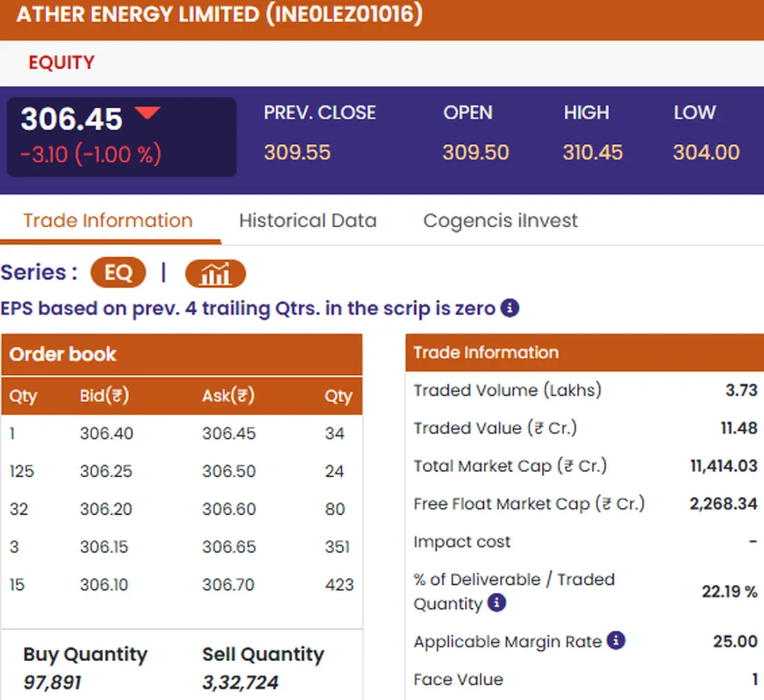The height and width of the screenshot is (700, 764).
Task: Click the Traded Value figure 11.48
Action: (739, 428)
